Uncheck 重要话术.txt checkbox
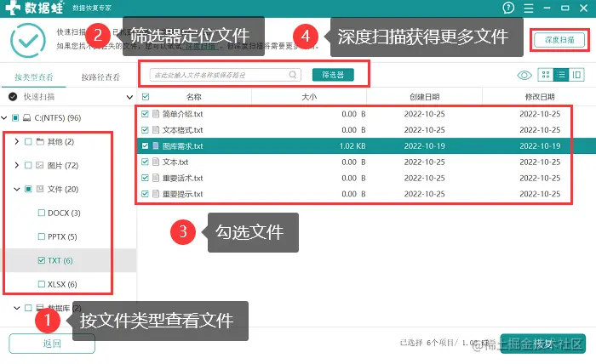Image resolution: width=596 pixels, height=364 pixels. pos(145,178)
